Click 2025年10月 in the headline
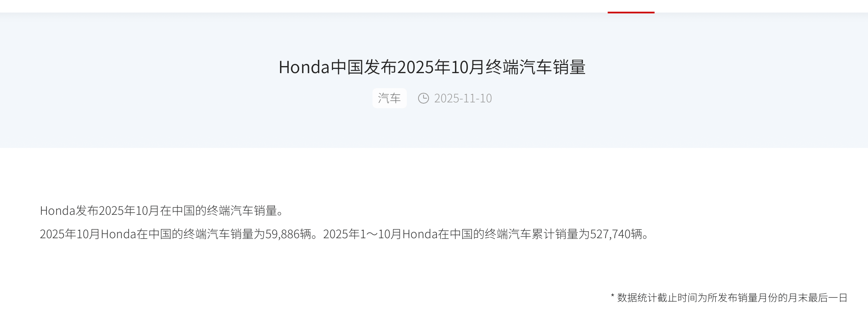Viewport: 868px width, 331px height. click(x=441, y=67)
